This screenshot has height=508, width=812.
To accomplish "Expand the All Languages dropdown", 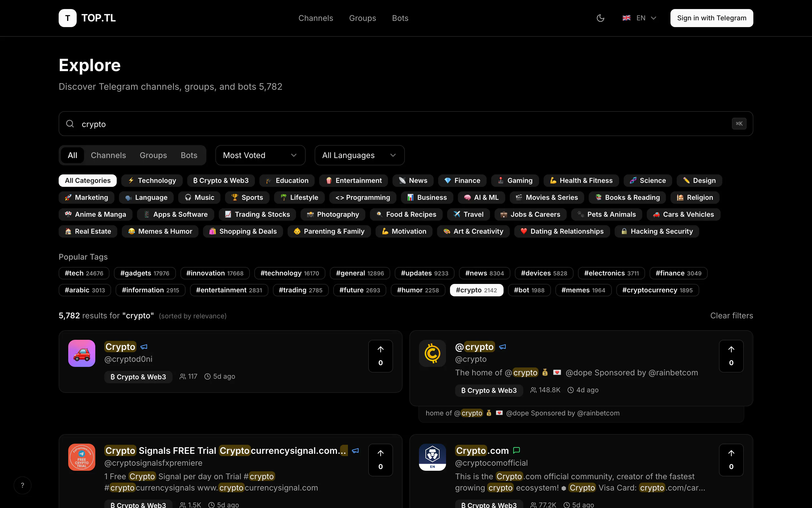I will pyautogui.click(x=360, y=155).
